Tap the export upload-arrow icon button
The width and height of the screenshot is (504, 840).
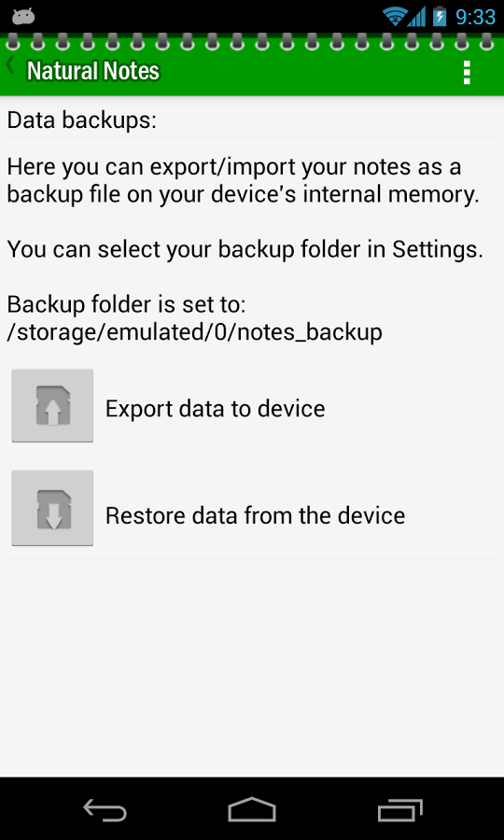point(52,406)
